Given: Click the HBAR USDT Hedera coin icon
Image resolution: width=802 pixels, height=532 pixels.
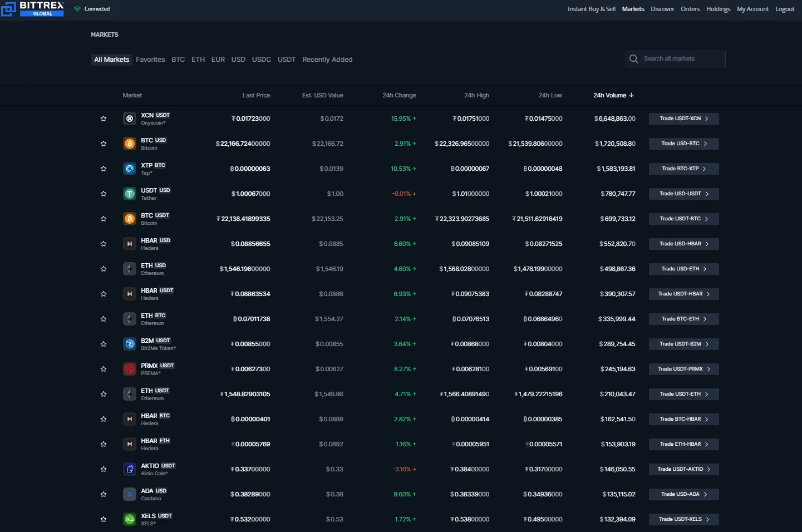Looking at the screenshot, I should coord(130,294).
